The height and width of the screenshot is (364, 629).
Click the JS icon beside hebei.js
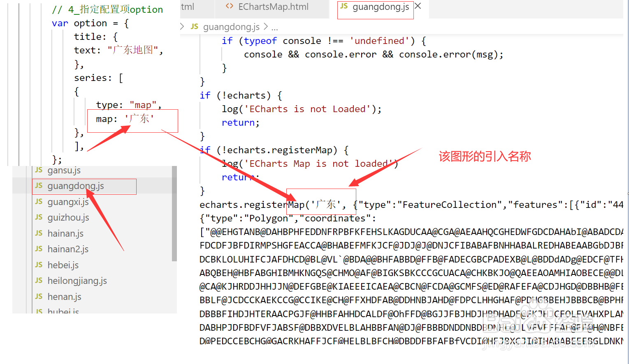[x=39, y=265]
